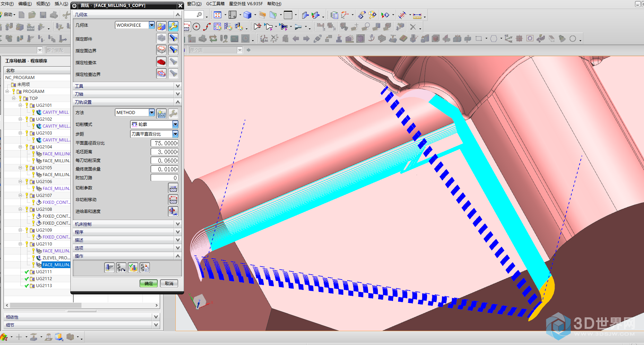Click the measure distance ruler icon
The width and height of the screenshot is (644, 345).
coord(417,15)
